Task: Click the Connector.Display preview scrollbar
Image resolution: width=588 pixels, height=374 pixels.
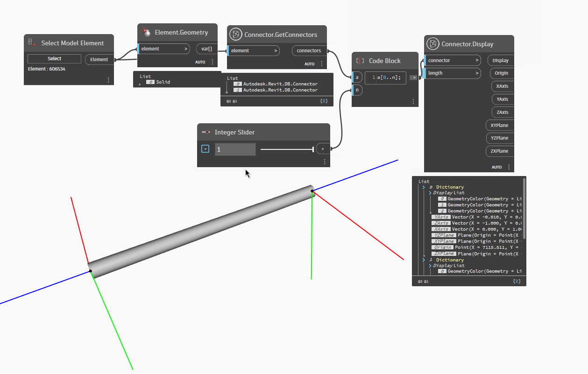Action: (524, 208)
